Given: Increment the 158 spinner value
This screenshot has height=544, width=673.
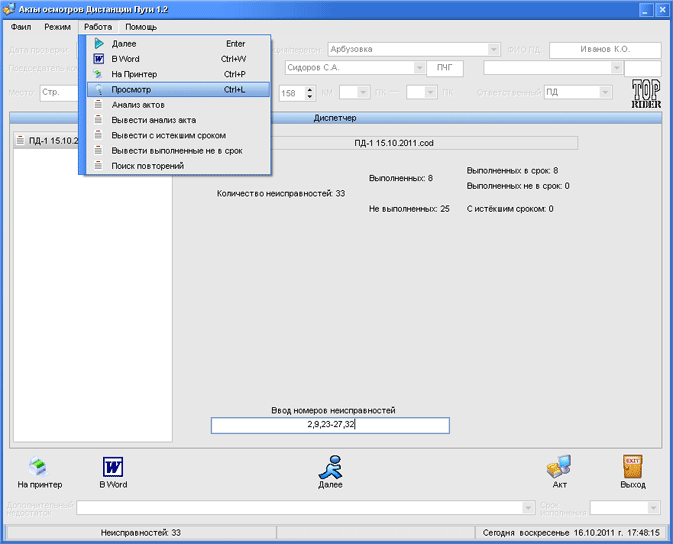Looking at the screenshot, I should coord(310,89).
